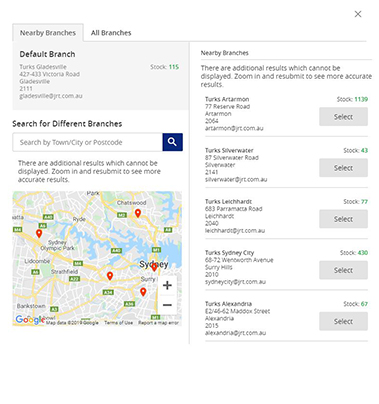Select the Turks Sydney City branch

click(x=343, y=270)
